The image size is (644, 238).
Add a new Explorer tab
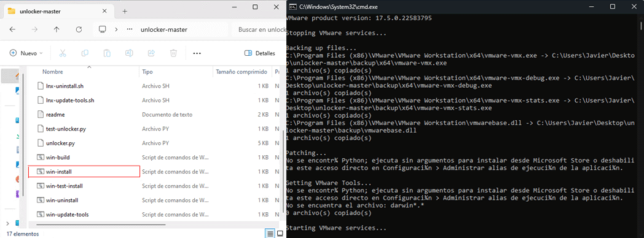tap(125, 11)
